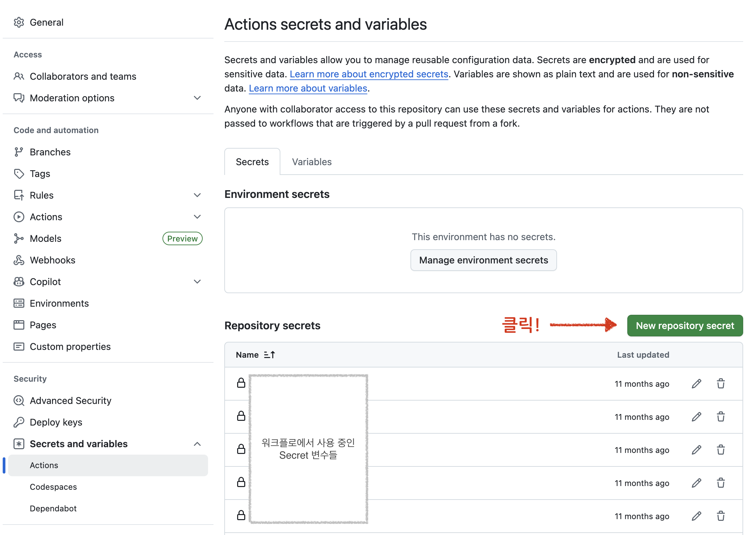The height and width of the screenshot is (535, 756).
Task: Delete the second repository secret via trash icon
Action: (x=721, y=417)
